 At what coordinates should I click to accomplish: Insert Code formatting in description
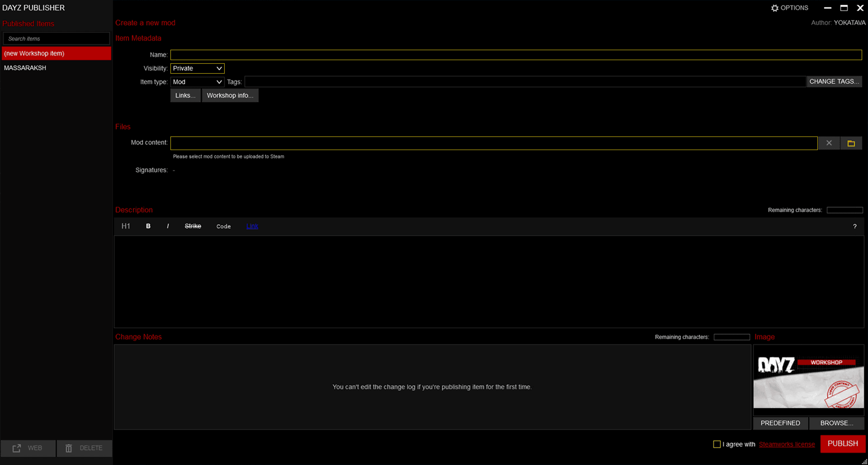tap(223, 226)
